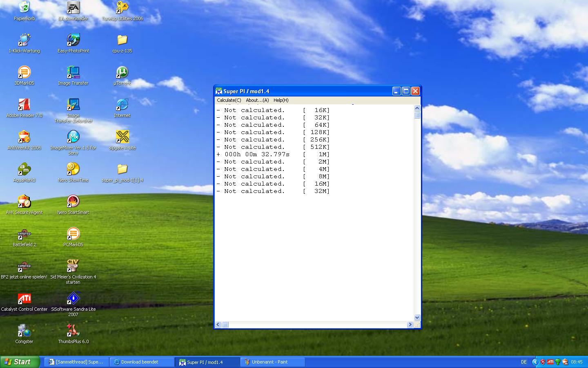
Task: Click Super PI vertical scrollbar up arrow
Action: [x=417, y=108]
